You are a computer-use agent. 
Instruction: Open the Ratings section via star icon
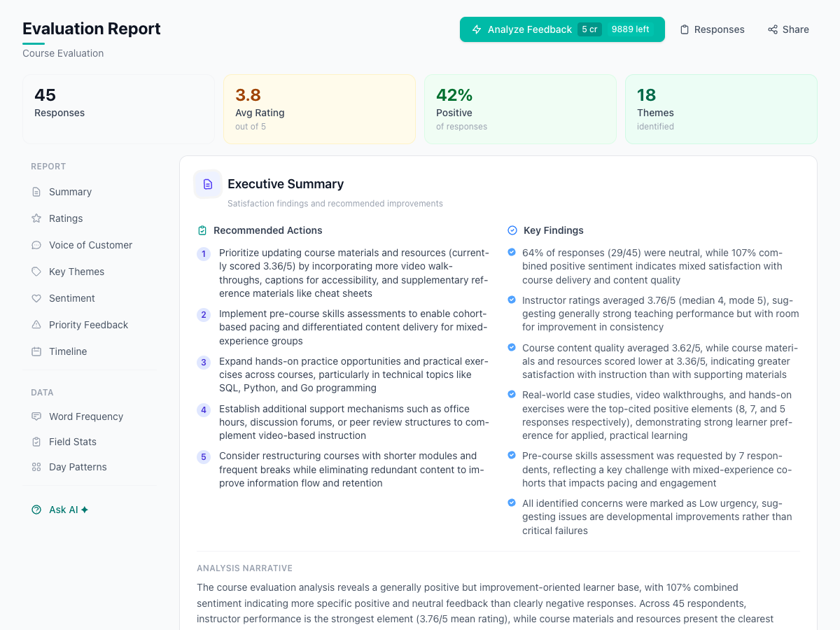(36, 218)
